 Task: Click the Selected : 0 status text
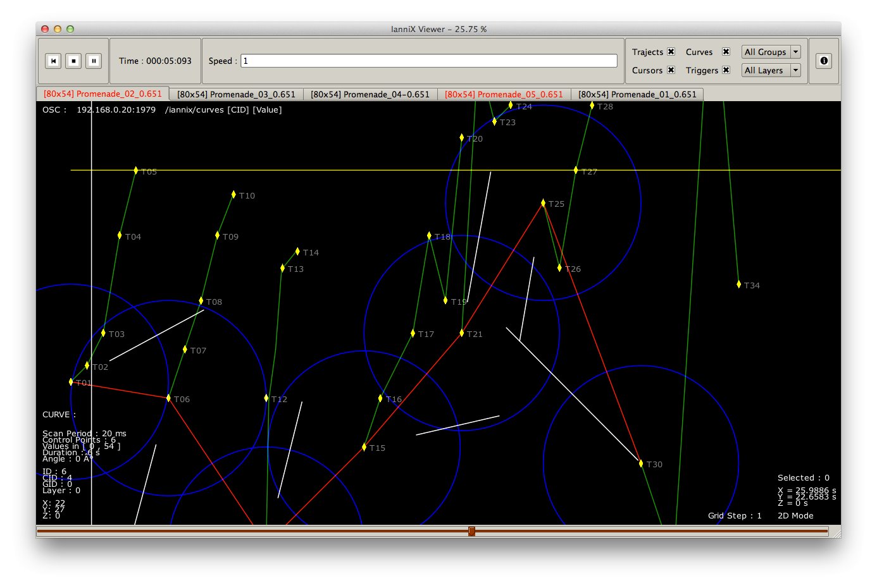click(804, 477)
